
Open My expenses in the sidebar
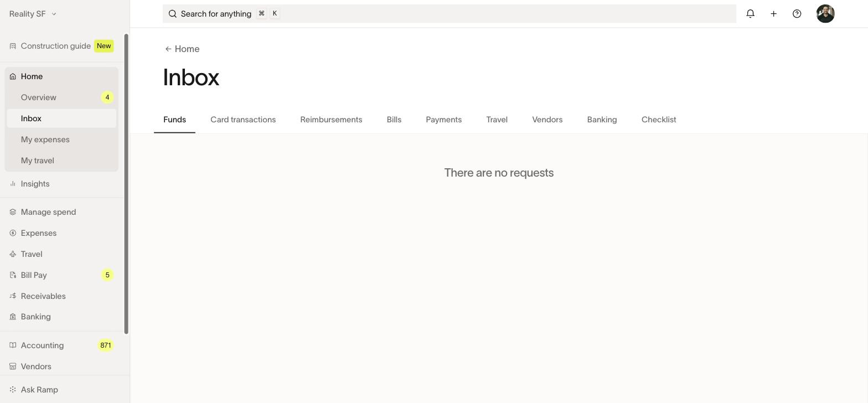tap(61, 139)
